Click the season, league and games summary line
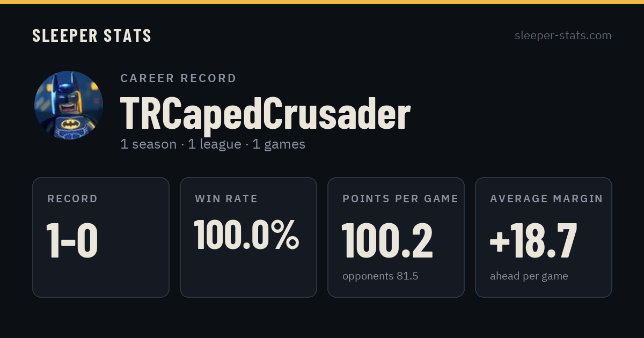Screen dimensions: 644x338 click(213, 144)
